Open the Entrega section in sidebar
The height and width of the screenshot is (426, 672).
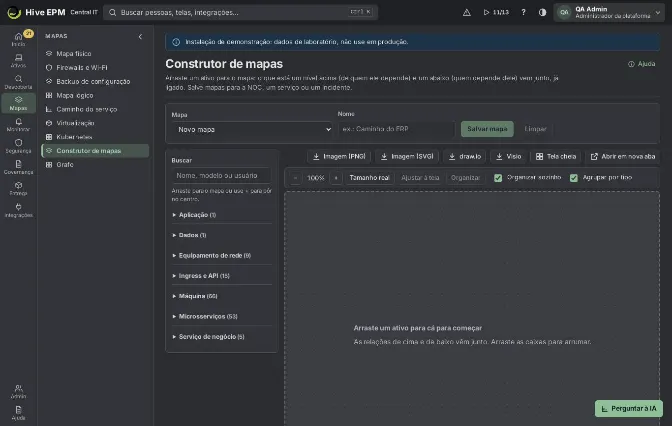click(x=18, y=189)
